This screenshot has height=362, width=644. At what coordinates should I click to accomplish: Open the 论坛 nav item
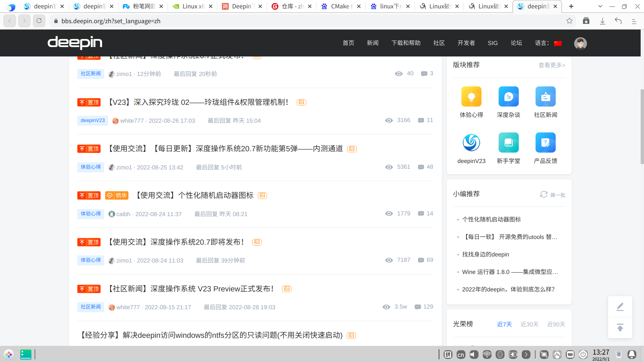(516, 43)
